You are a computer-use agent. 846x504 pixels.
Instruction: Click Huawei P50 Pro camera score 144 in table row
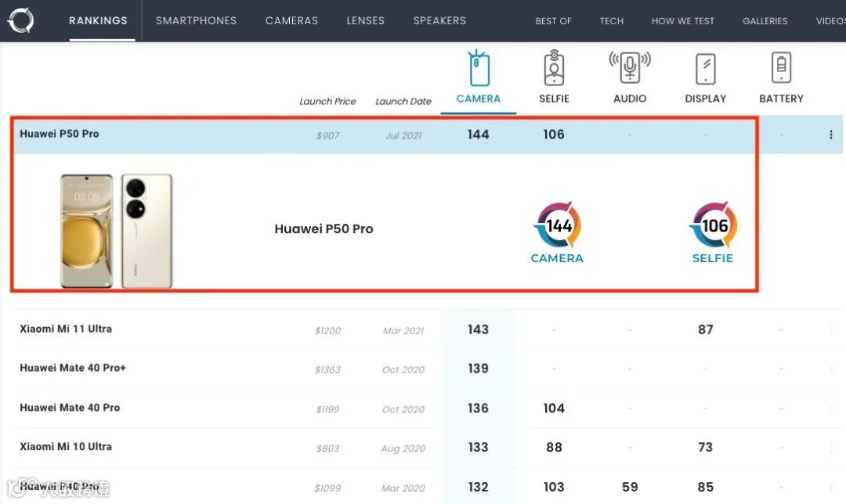(x=478, y=135)
